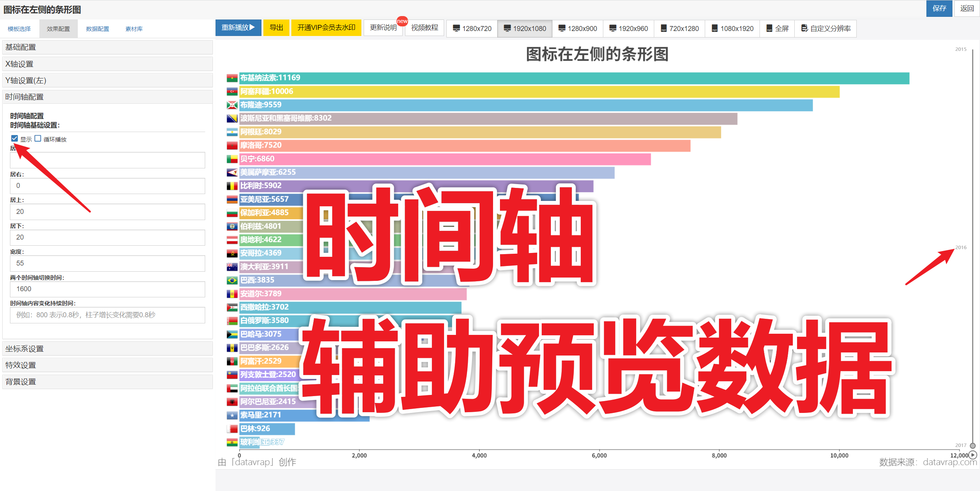Expand the 坐标系设置 section
Screen dimensions: 980x491
click(x=107, y=349)
